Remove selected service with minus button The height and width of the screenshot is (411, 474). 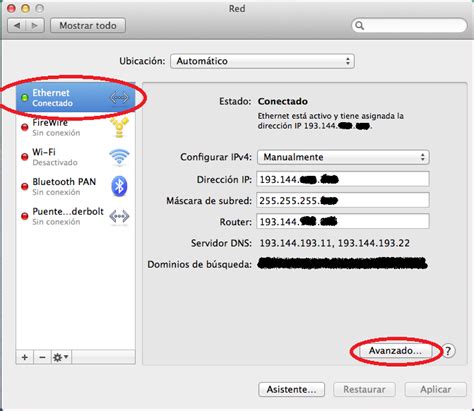tap(42, 357)
